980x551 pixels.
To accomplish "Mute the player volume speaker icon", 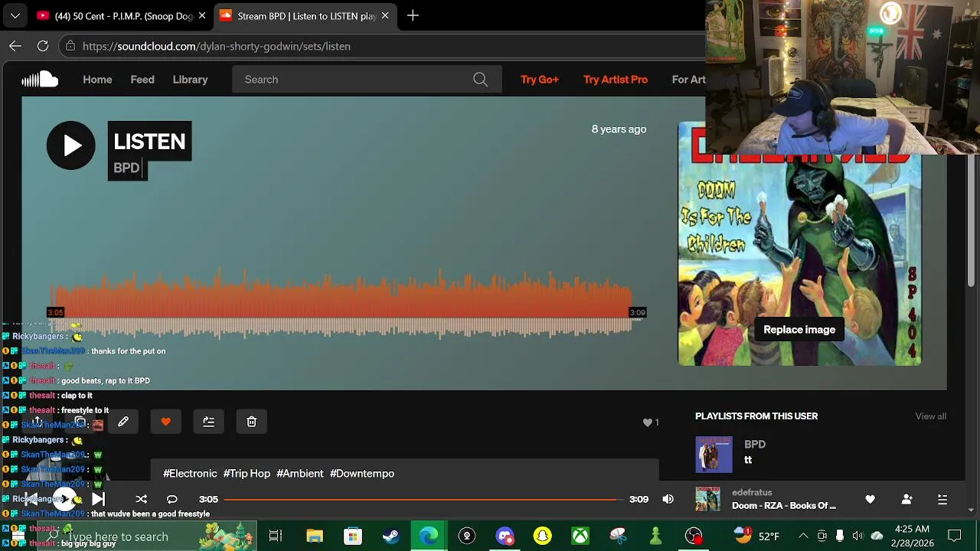I will [x=668, y=499].
